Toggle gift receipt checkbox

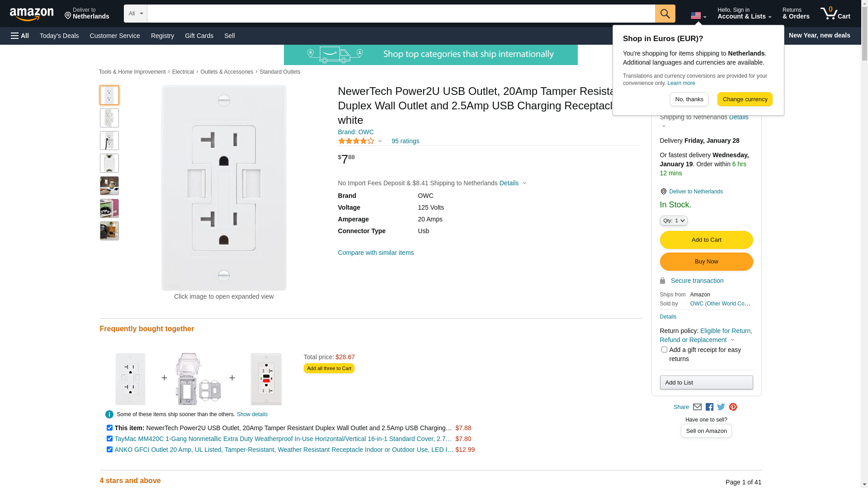click(664, 350)
